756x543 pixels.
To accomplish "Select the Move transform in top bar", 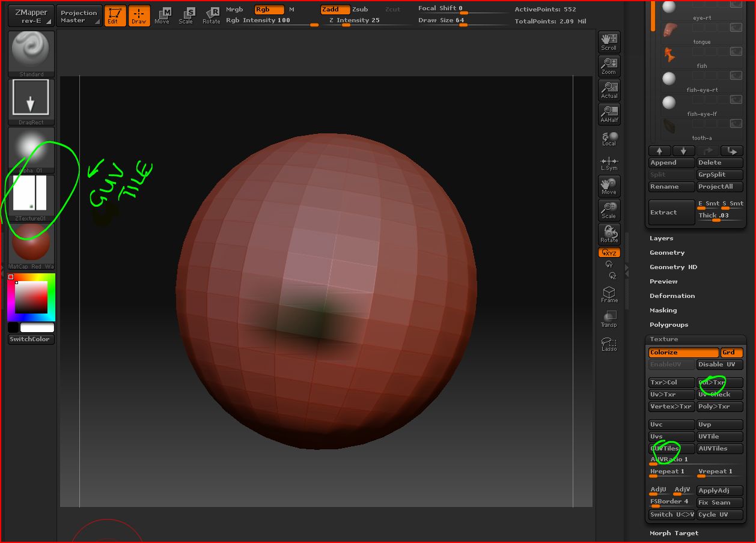I will pos(162,16).
